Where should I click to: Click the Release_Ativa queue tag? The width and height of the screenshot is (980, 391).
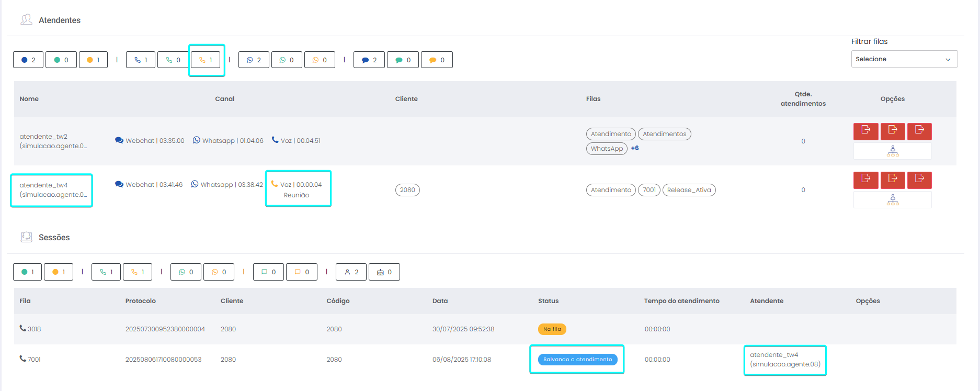pos(689,190)
